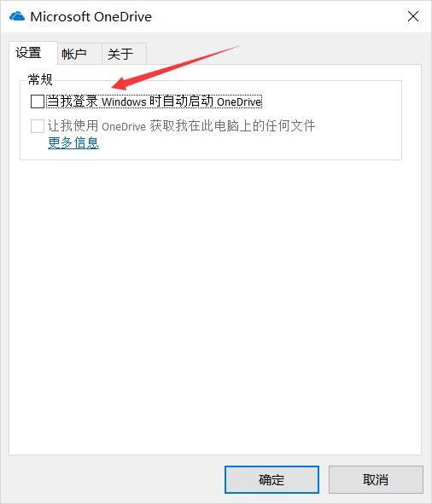Click the 让我使用 OneDrive 获取我在此电脑上的任何文件 label
Screen dimensions: 432x504
(x=181, y=125)
